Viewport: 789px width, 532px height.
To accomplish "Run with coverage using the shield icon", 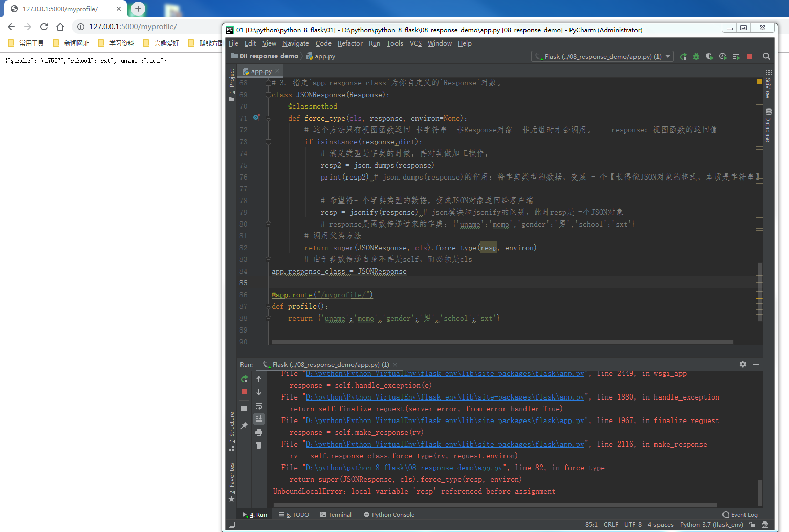I will [710, 57].
